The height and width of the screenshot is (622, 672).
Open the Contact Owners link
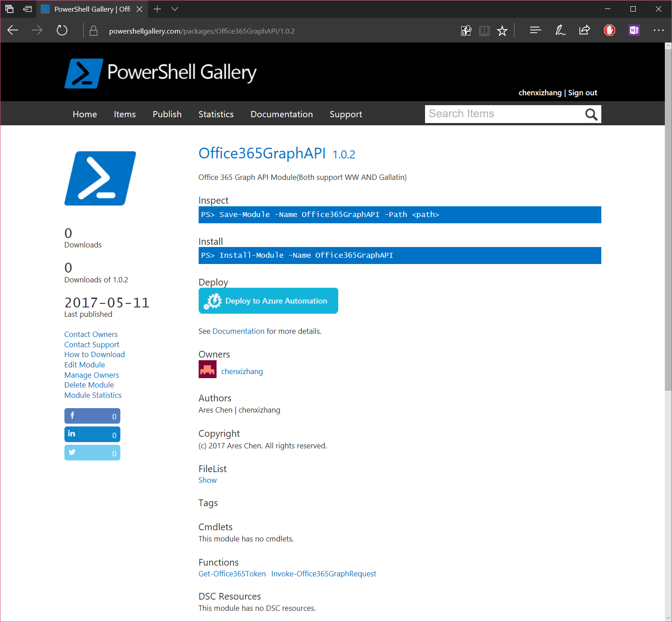91,334
